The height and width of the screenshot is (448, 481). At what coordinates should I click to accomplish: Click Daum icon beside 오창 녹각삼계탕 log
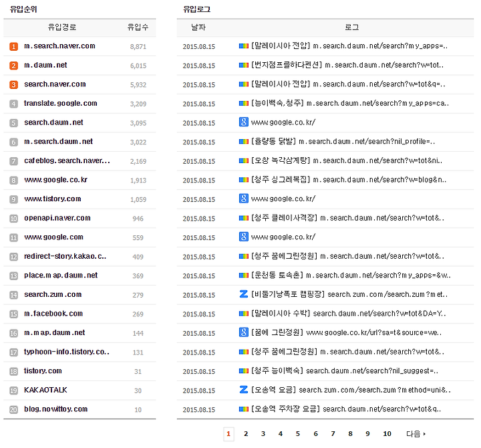pos(244,160)
